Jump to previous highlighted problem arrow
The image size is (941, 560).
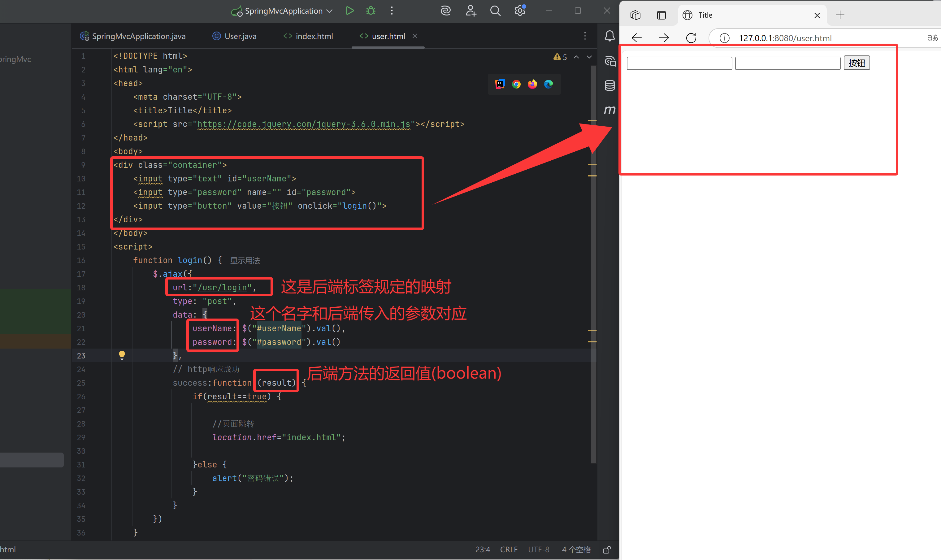click(x=576, y=57)
